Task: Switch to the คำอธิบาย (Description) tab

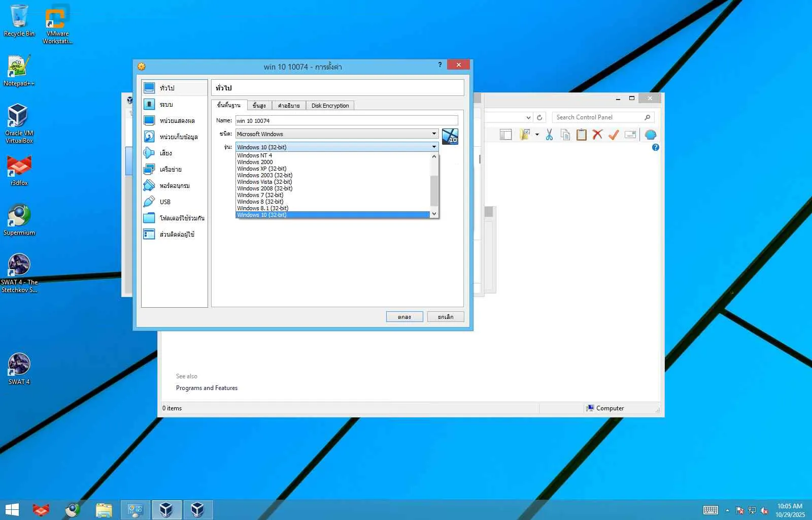Action: click(x=289, y=106)
